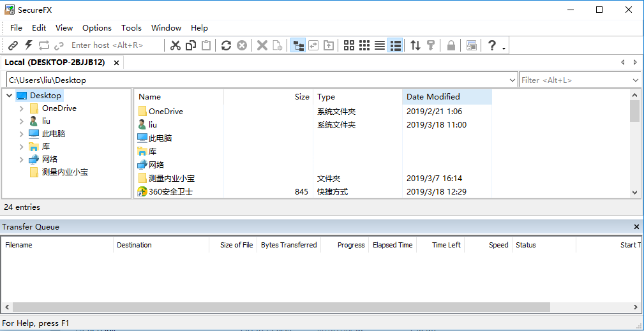Click Transfer Queue horizontal scrollbar thumb
This screenshot has height=331, width=644.
[281, 307]
